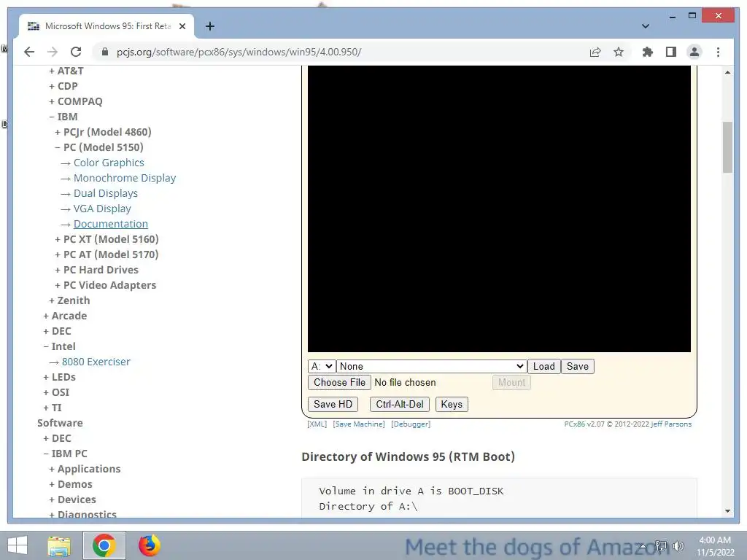This screenshot has height=560, width=747.
Task: Bookmark this page with the star icon
Action: click(619, 52)
